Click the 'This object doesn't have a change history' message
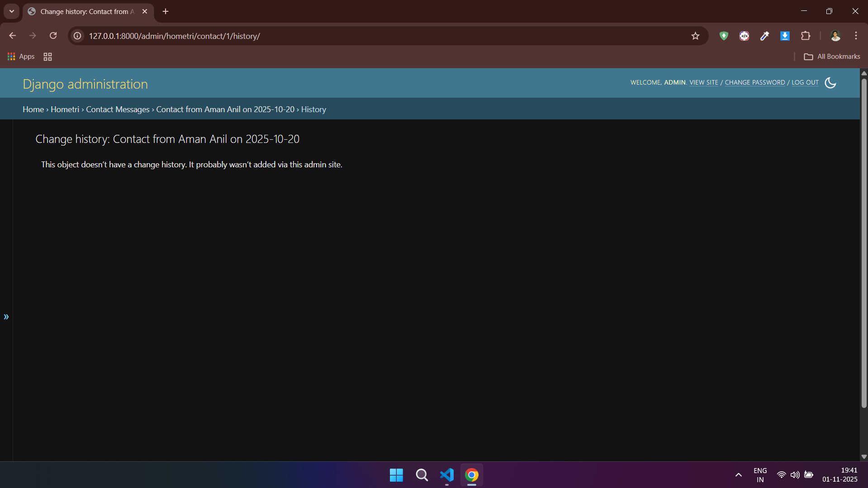This screenshot has width=868, height=488. click(x=192, y=165)
